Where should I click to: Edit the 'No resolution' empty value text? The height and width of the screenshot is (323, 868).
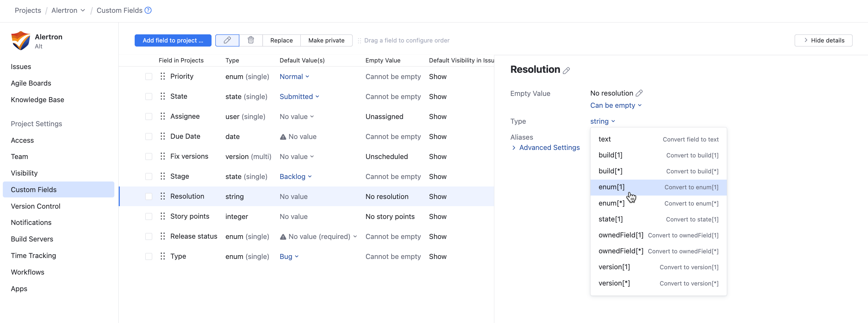click(639, 93)
